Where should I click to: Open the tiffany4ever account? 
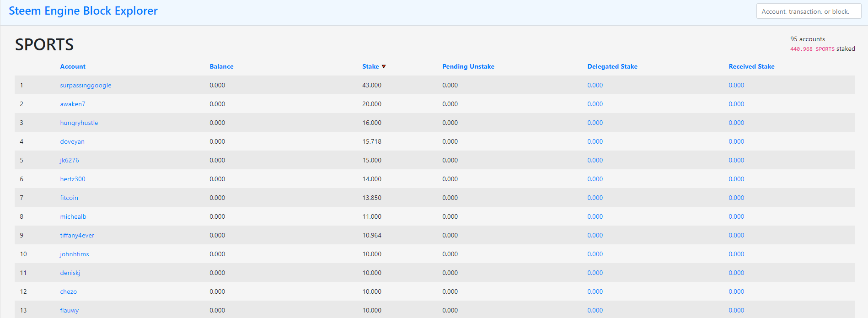(x=77, y=235)
